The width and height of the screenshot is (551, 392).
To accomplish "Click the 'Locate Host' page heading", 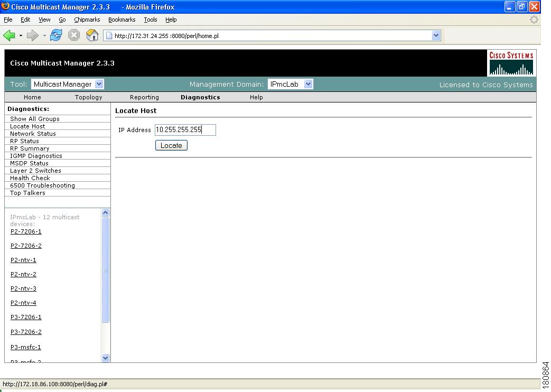I will [x=136, y=111].
